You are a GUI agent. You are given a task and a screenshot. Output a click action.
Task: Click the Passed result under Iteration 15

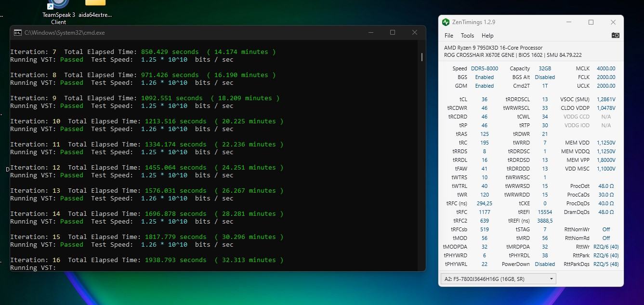coord(72,244)
